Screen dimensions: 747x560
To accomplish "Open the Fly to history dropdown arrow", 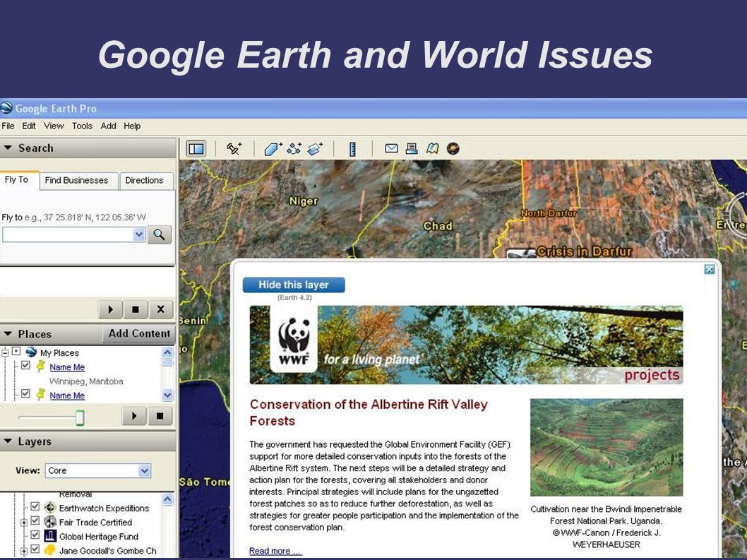I will 138,234.
